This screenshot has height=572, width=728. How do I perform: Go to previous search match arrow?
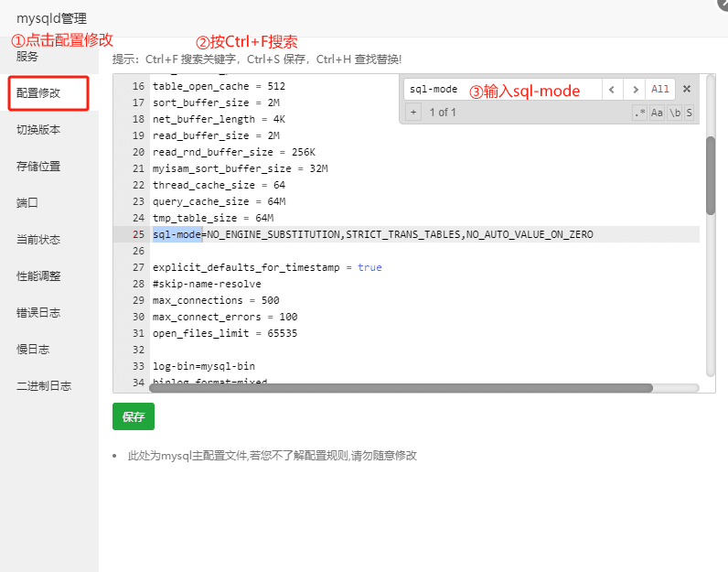[613, 90]
